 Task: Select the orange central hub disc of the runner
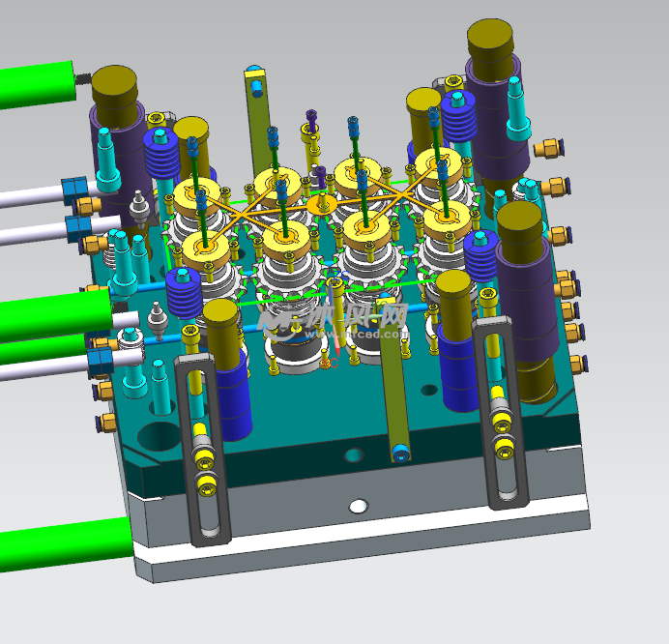tap(323, 206)
